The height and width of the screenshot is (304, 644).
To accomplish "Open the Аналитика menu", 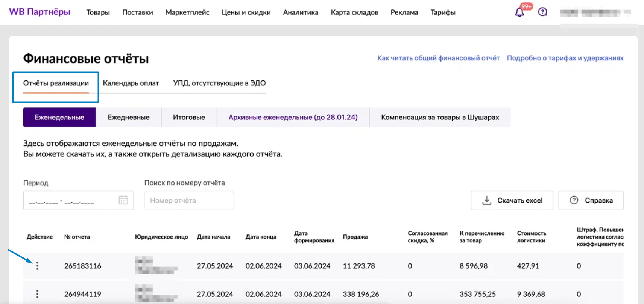I will 301,12.
